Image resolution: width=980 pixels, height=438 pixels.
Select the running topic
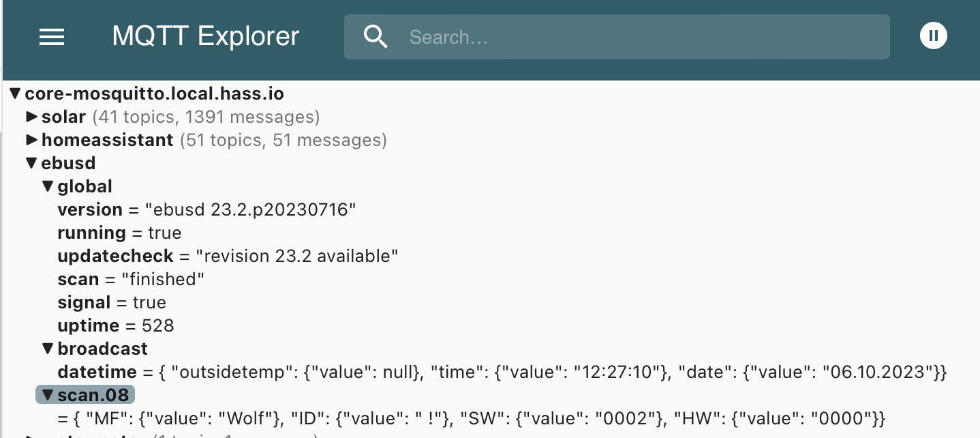(x=91, y=233)
